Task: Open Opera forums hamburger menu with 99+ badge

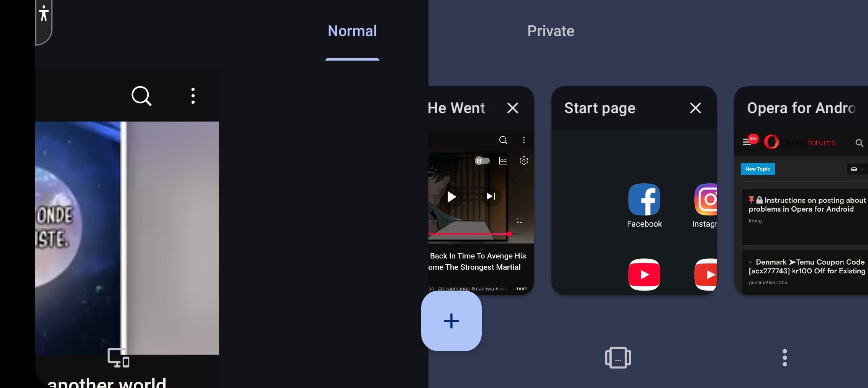Action: [x=750, y=141]
